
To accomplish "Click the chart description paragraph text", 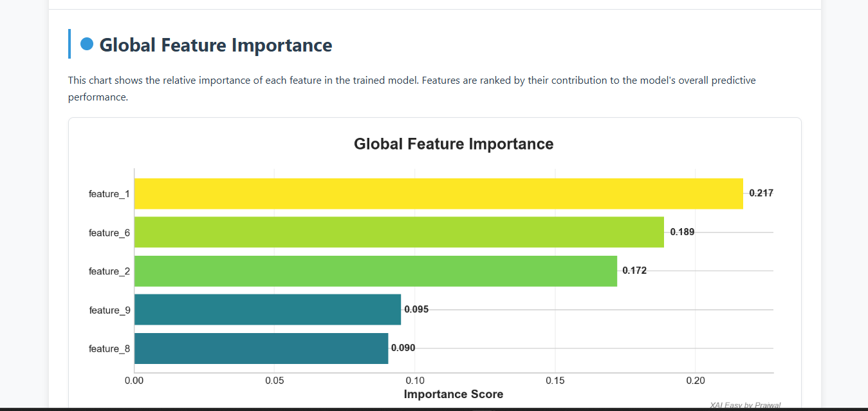I will coord(412,89).
